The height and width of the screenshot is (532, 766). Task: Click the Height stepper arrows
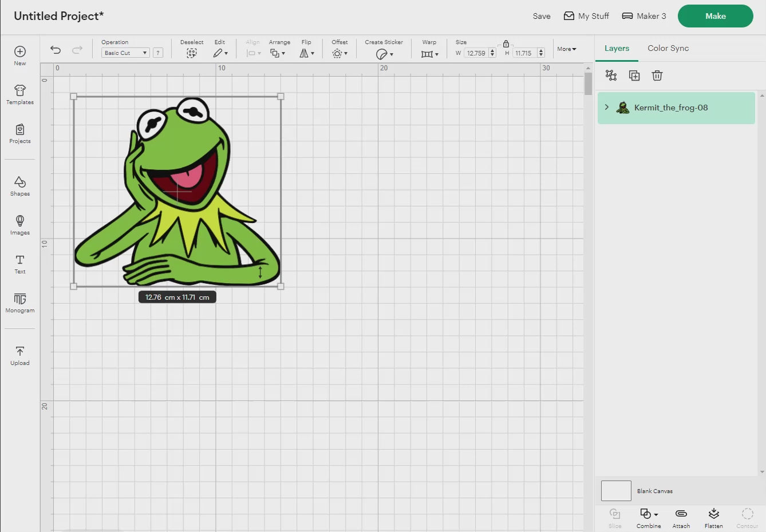pyautogui.click(x=541, y=53)
